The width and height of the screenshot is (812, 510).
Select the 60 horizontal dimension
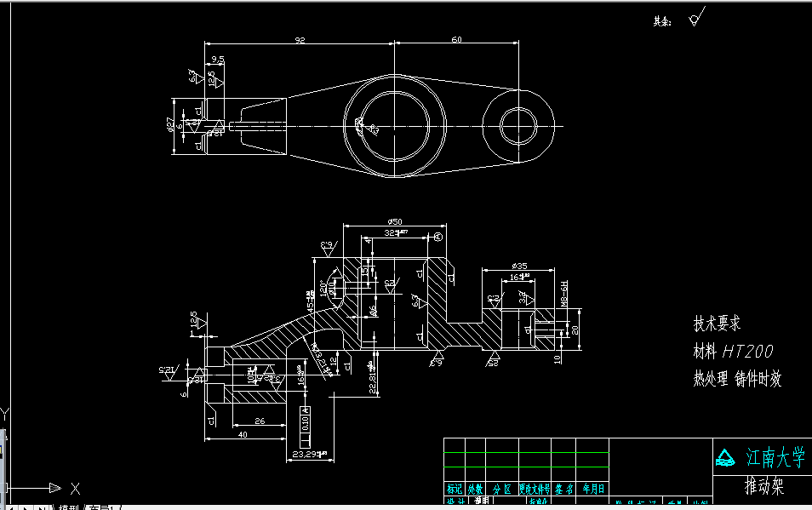tap(456, 39)
